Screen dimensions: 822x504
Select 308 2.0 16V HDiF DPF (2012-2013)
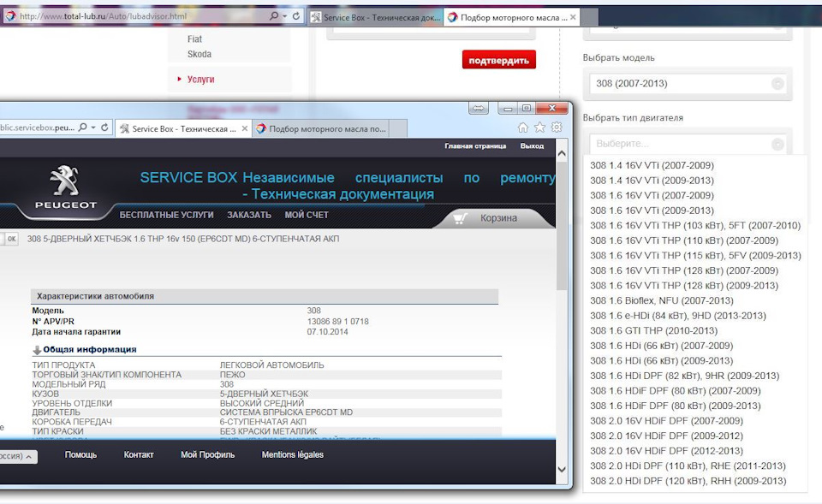pyautogui.click(x=666, y=451)
